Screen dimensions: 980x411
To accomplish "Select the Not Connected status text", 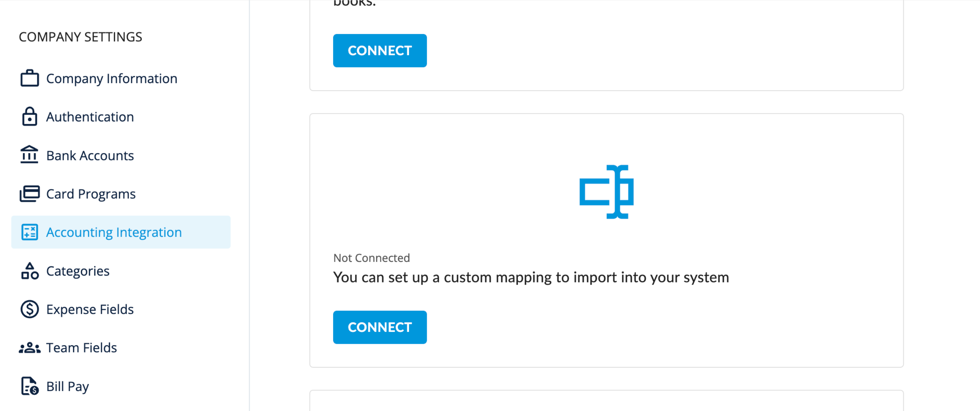I will (x=372, y=258).
